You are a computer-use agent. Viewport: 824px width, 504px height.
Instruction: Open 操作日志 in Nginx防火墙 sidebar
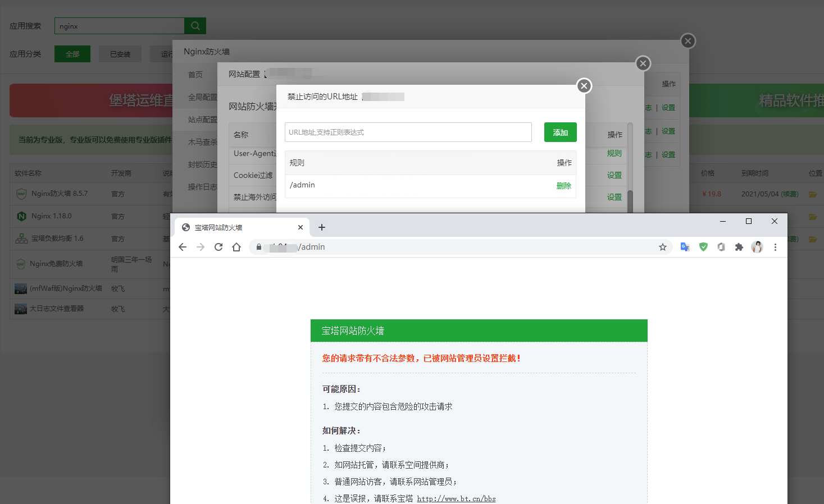click(x=202, y=187)
